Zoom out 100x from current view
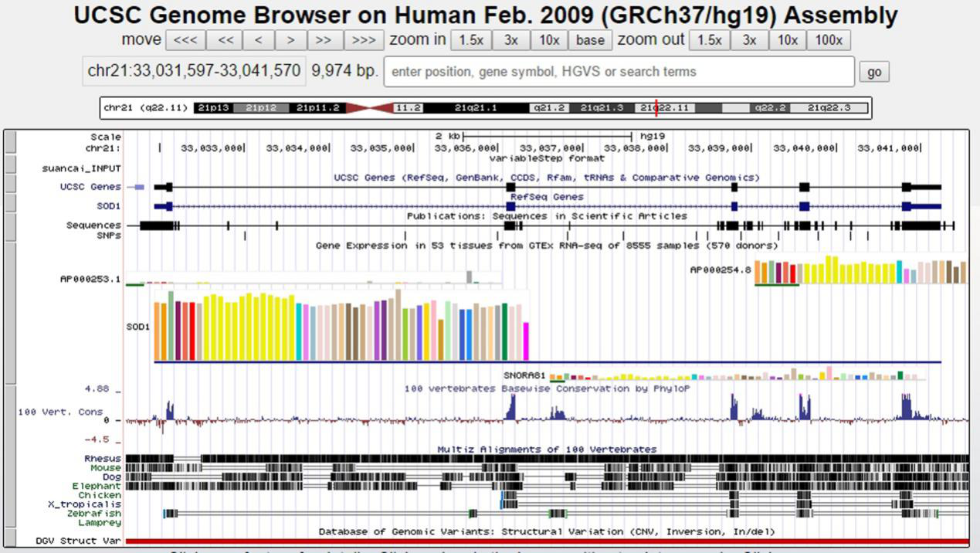 pyautogui.click(x=829, y=40)
